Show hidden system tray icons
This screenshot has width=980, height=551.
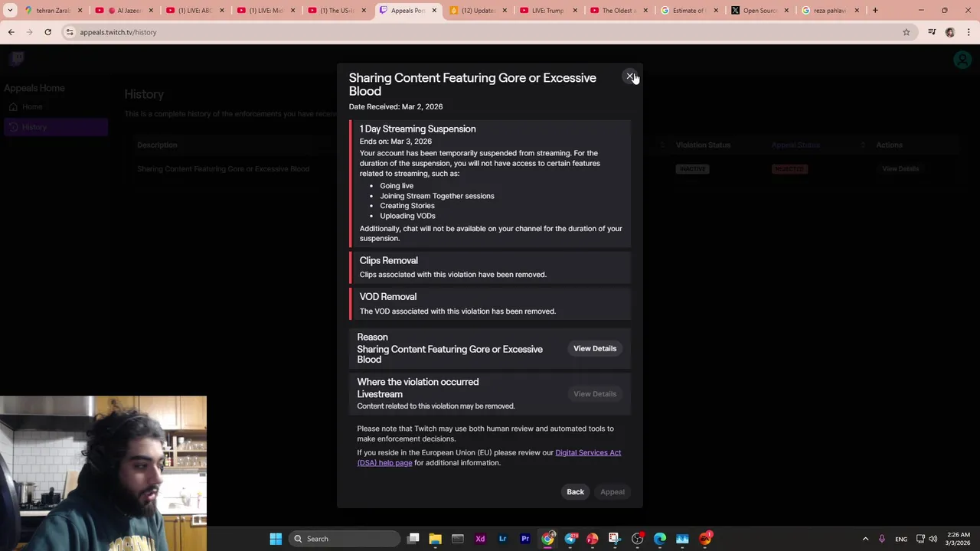pos(865,539)
